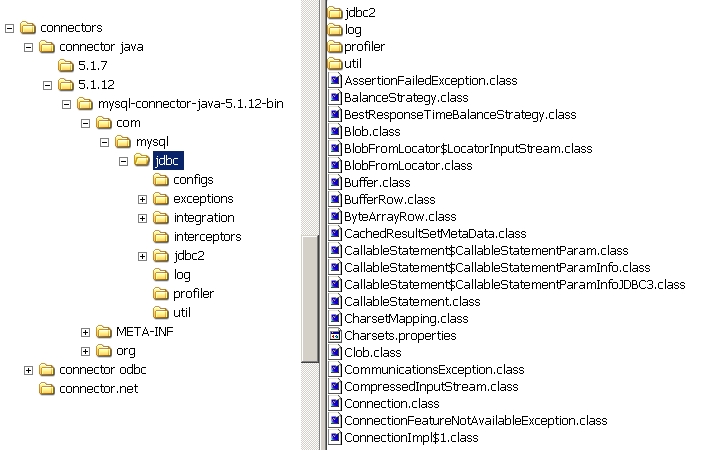Viewport: 703px width, 450px height.
Task: Click the connector.net folder icon
Action: click(47, 389)
